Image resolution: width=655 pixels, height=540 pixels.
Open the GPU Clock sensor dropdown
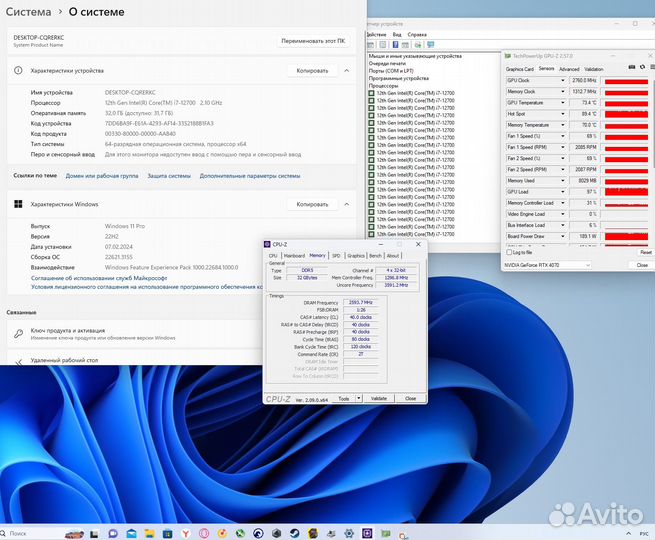point(562,80)
